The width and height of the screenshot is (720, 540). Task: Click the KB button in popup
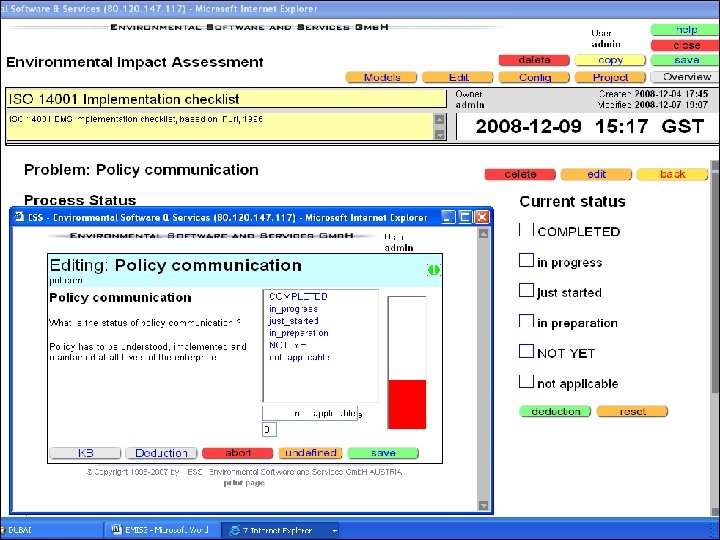[85, 453]
